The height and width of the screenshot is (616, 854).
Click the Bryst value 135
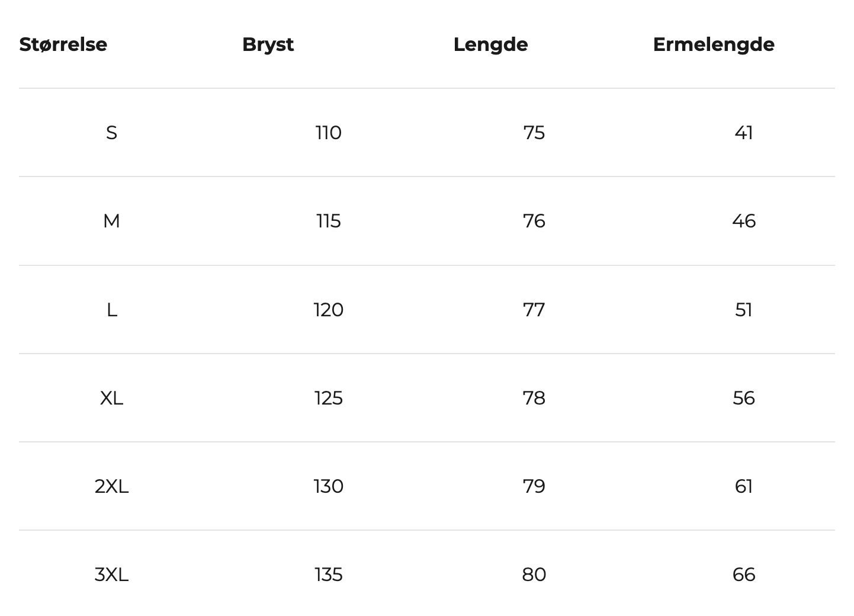tap(328, 575)
